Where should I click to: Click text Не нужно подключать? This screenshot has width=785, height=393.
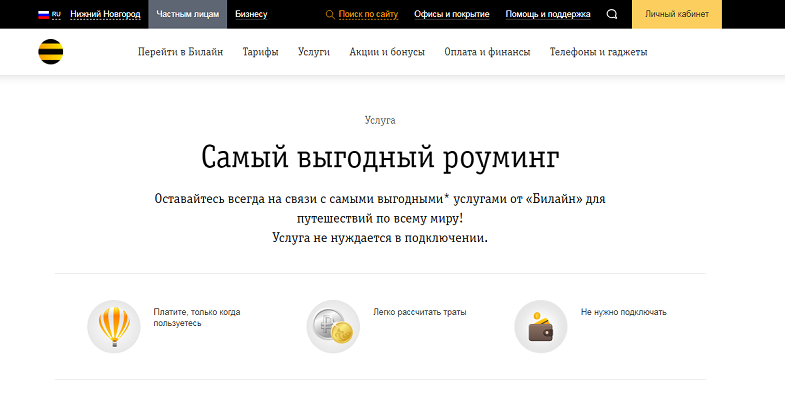[623, 312]
